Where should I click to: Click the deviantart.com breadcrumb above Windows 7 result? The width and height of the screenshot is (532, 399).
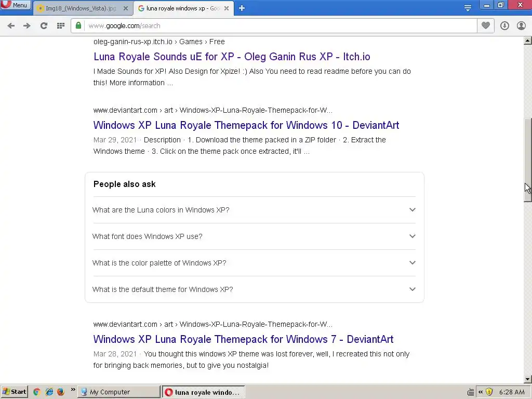[x=212, y=324]
